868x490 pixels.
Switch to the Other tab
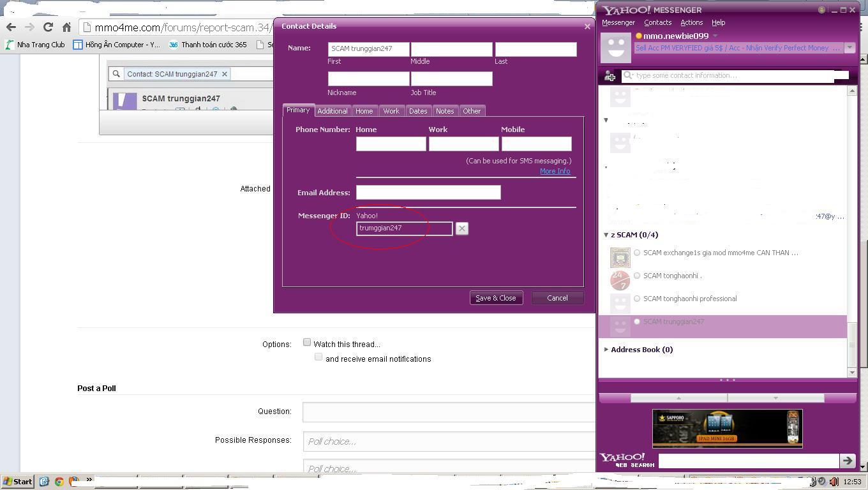pos(472,111)
